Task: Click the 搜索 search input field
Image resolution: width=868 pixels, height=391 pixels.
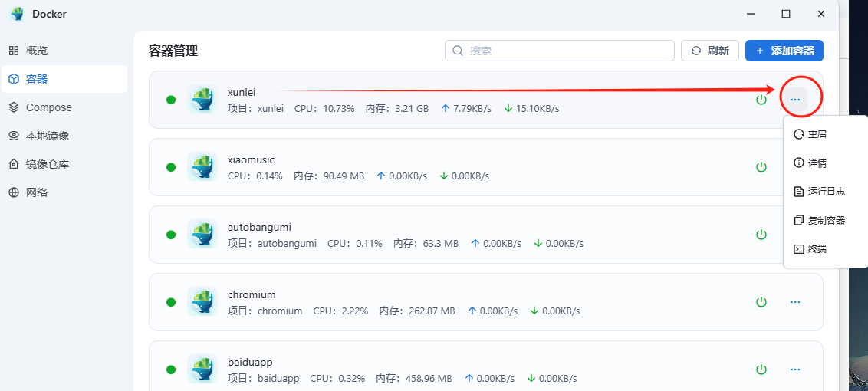Action: 559,51
